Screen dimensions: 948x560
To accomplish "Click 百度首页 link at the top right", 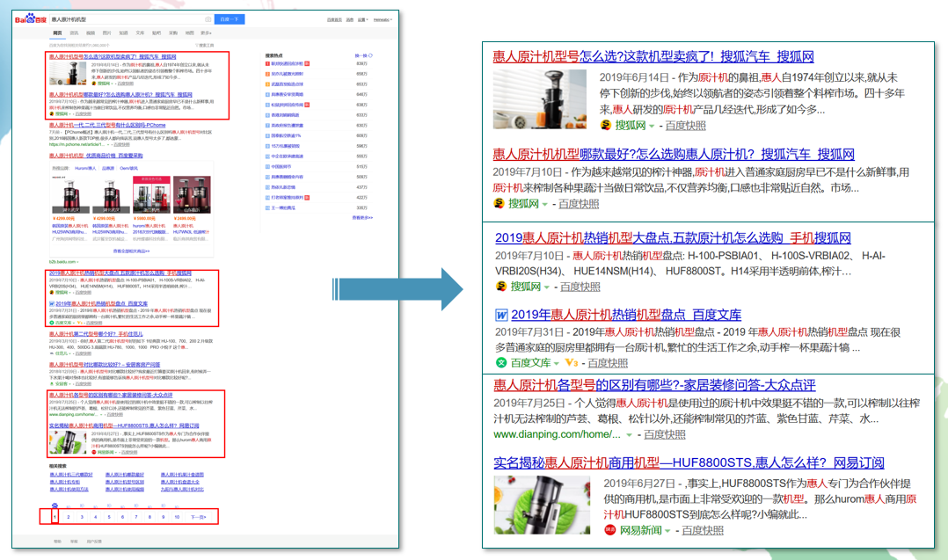I will tap(334, 20).
